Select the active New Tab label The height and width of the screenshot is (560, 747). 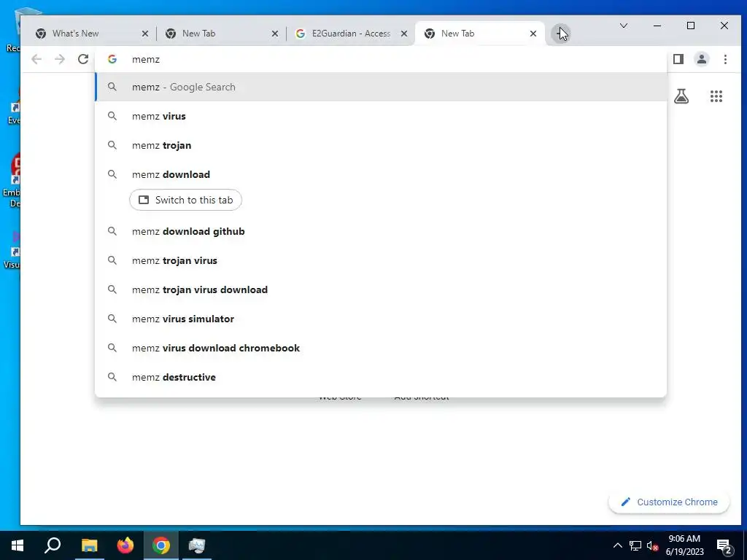457,34
